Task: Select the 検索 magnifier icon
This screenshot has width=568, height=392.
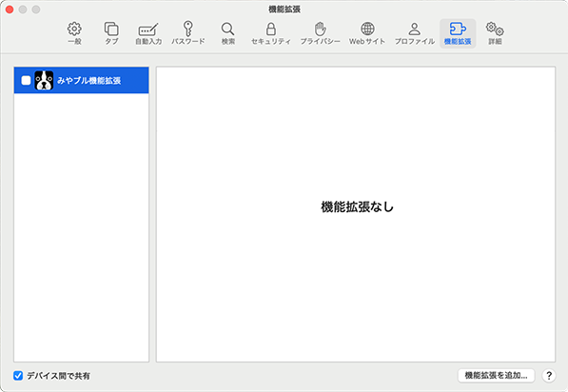Action: [227, 29]
